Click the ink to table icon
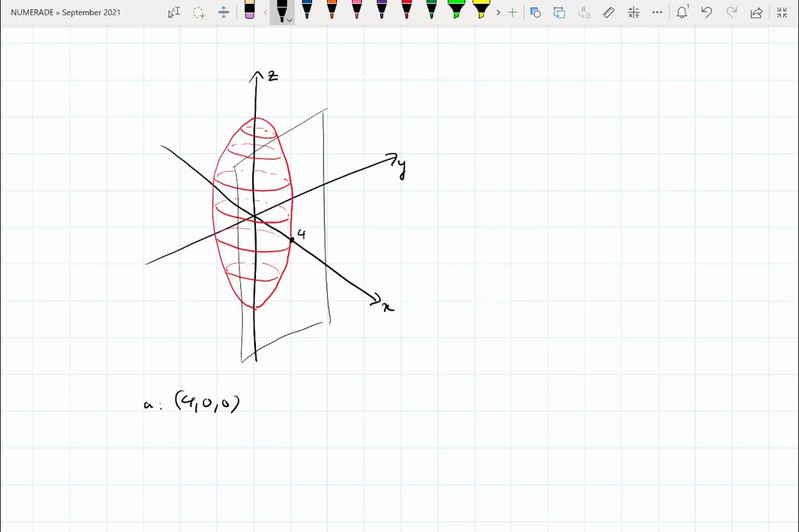 point(559,12)
